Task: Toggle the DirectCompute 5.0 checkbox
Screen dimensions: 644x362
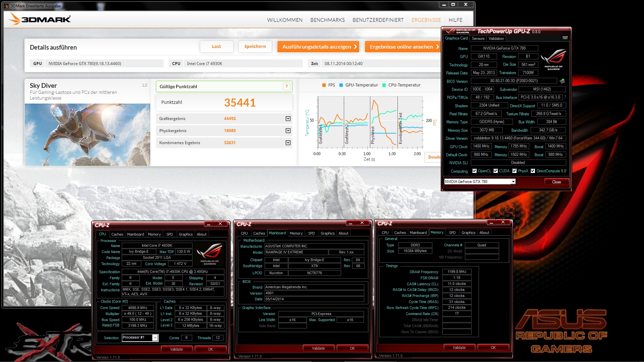Action: point(533,171)
